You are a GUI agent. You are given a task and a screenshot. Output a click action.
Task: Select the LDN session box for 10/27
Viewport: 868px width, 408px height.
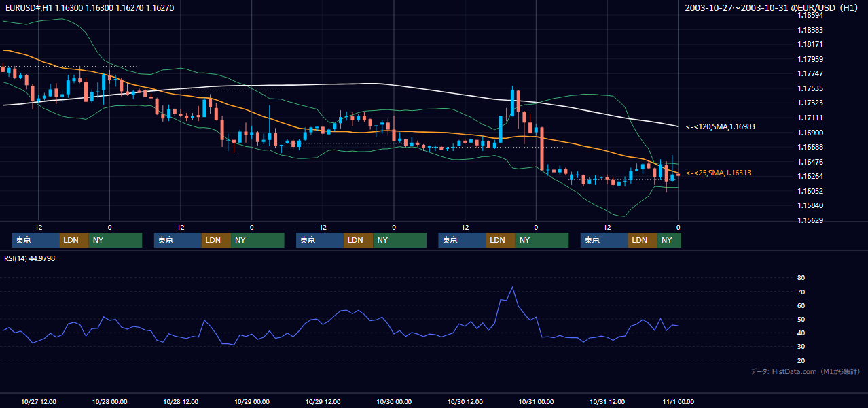point(74,240)
